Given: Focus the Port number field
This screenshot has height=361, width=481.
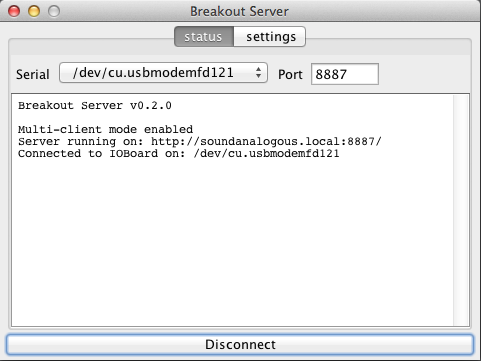Looking at the screenshot, I should (x=345, y=74).
